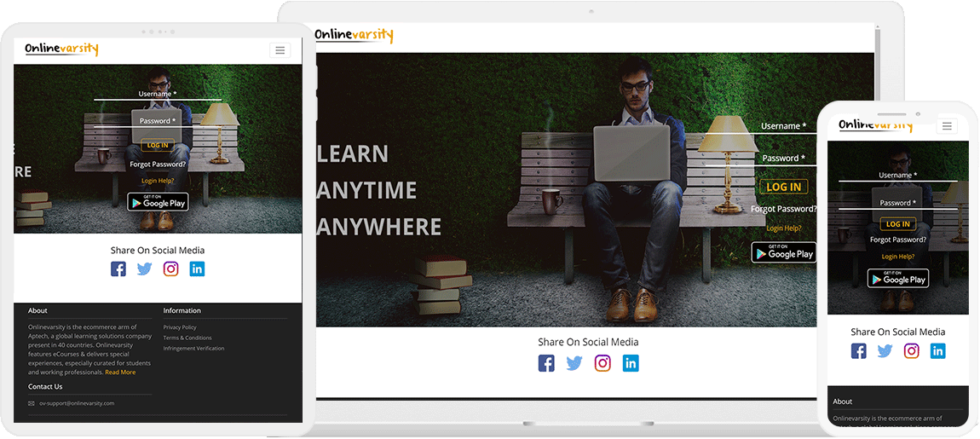The width and height of the screenshot is (980, 439).
Task: Click Forgot Password? on tablet
Action: click(x=158, y=165)
